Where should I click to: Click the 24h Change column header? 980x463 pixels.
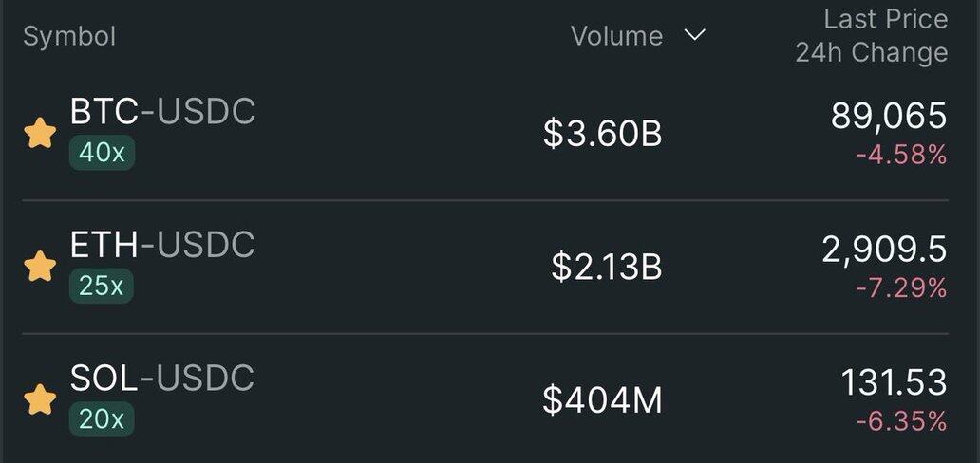tap(871, 52)
